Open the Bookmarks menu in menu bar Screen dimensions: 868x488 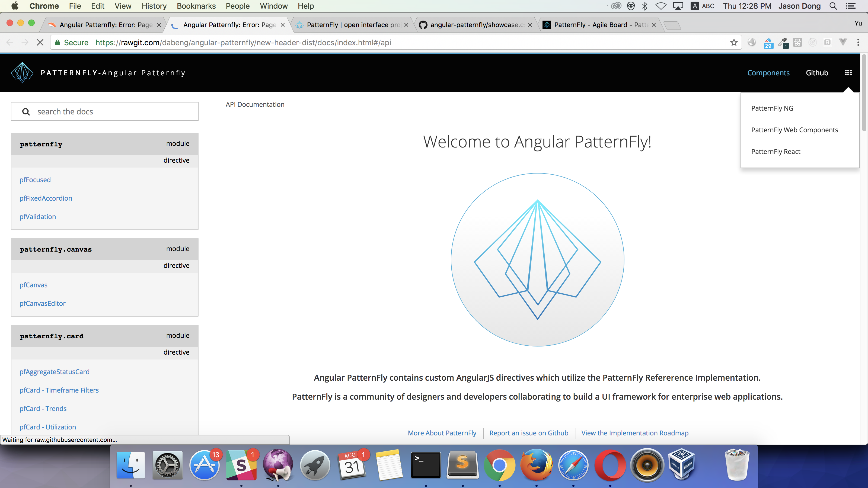[196, 6]
